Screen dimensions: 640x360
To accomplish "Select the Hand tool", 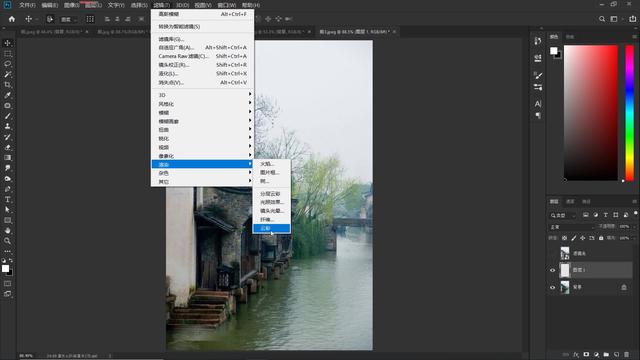I will [7, 231].
